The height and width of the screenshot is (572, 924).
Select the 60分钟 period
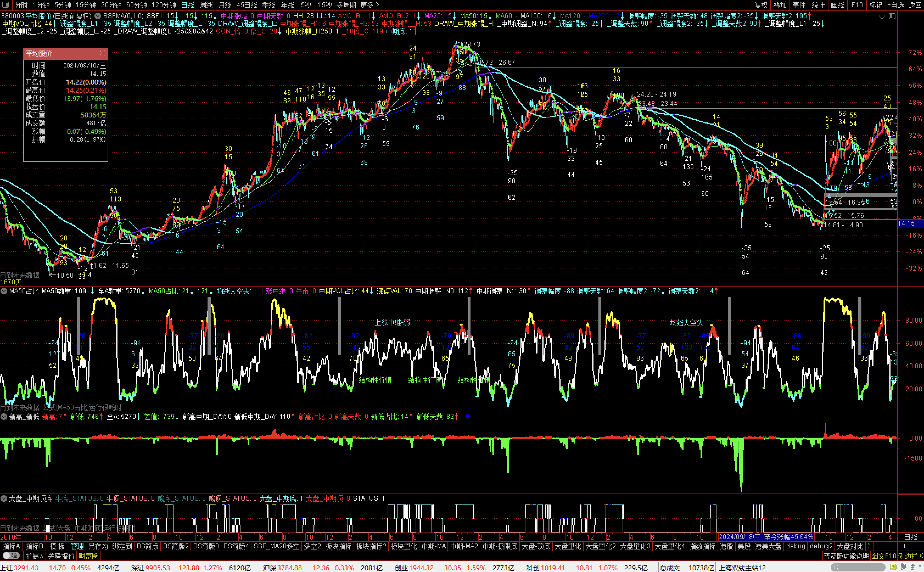tap(137, 5)
